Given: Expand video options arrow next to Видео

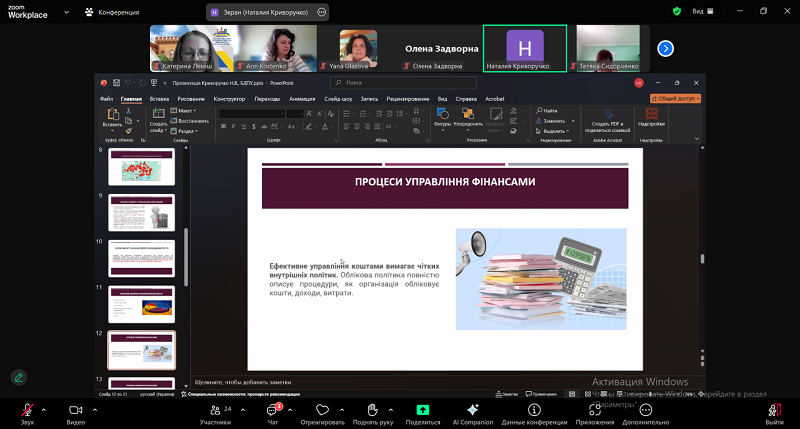Looking at the screenshot, I should [93, 409].
